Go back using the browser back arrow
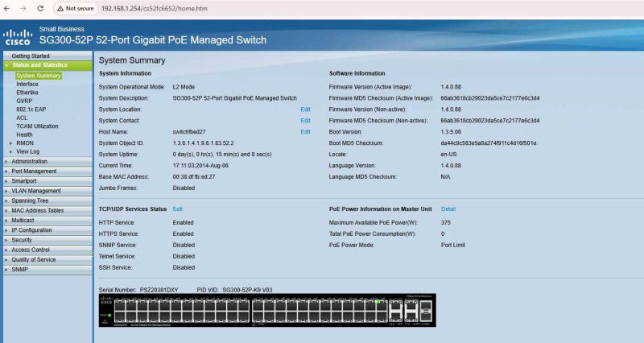The image size is (644, 343). (x=6, y=8)
